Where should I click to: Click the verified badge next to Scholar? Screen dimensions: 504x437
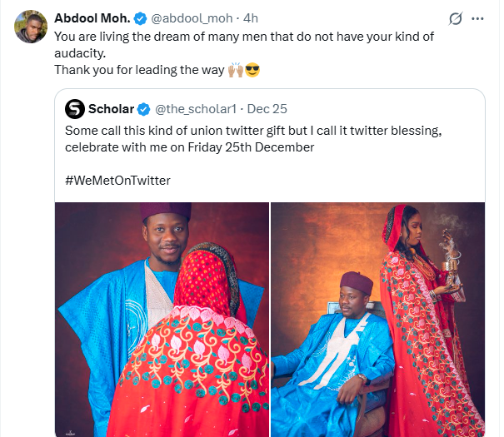143,109
